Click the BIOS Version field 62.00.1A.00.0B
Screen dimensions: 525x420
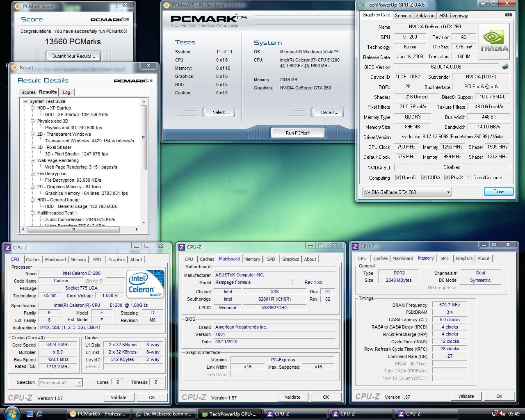pyautogui.click(x=446, y=67)
